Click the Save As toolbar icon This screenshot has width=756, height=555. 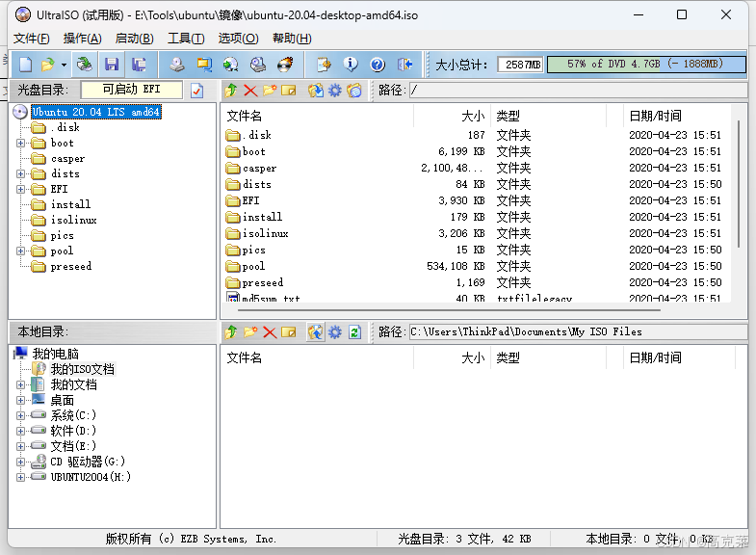click(139, 65)
